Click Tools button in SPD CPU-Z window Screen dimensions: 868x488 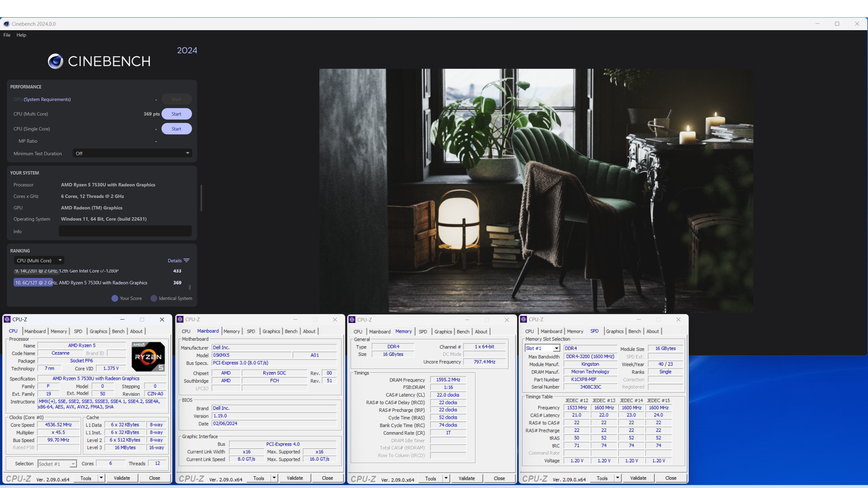pyautogui.click(x=602, y=478)
